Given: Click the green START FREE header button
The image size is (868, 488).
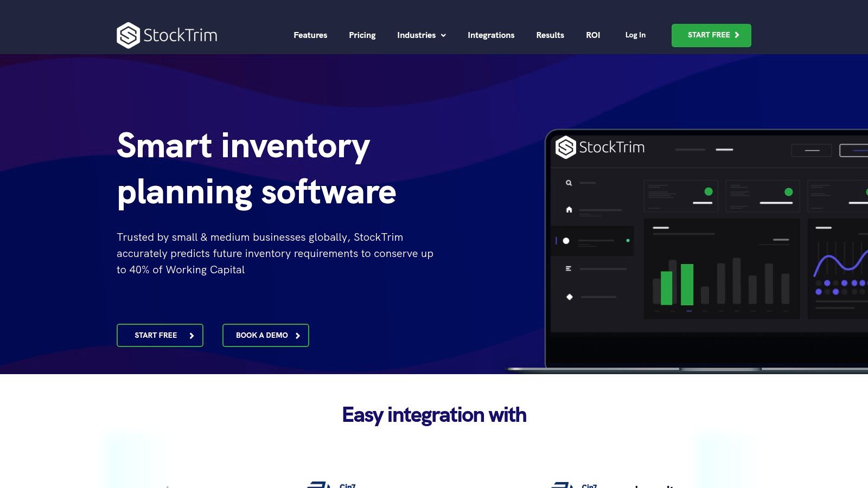Looking at the screenshot, I should [x=711, y=35].
